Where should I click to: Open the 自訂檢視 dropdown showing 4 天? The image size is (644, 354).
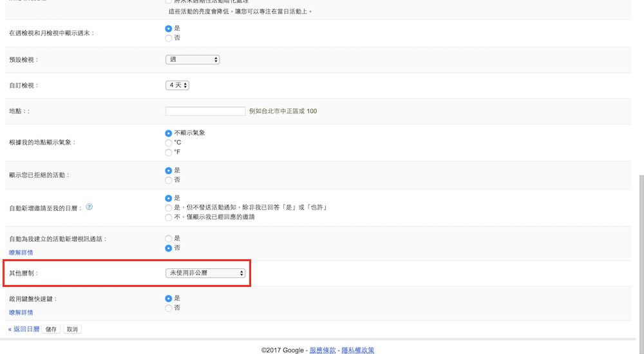(177, 85)
